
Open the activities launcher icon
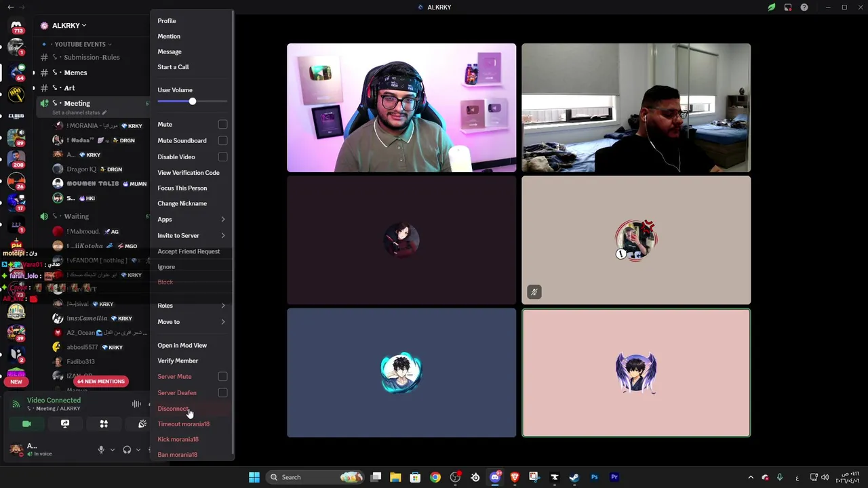pyautogui.click(x=104, y=424)
